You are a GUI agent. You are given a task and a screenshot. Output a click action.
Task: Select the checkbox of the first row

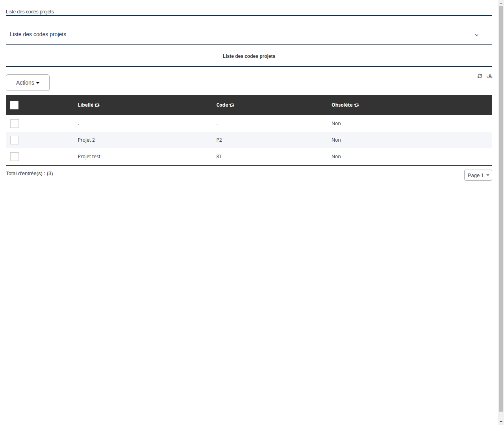(15, 124)
